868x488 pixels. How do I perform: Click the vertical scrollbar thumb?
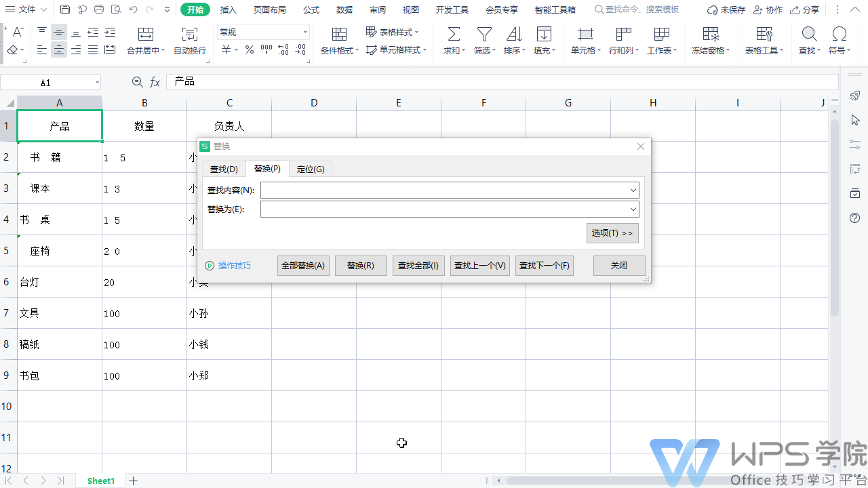pos(835,217)
